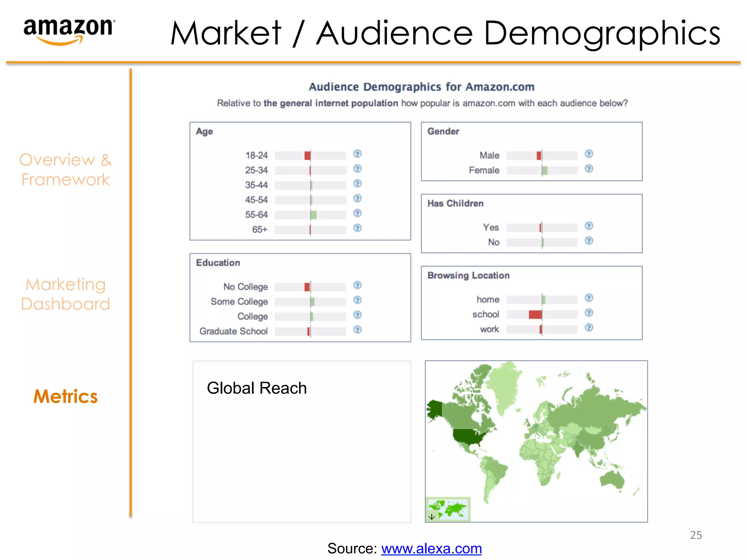Select the Metrics section
Screen dimensions: 747x560
tap(65, 397)
